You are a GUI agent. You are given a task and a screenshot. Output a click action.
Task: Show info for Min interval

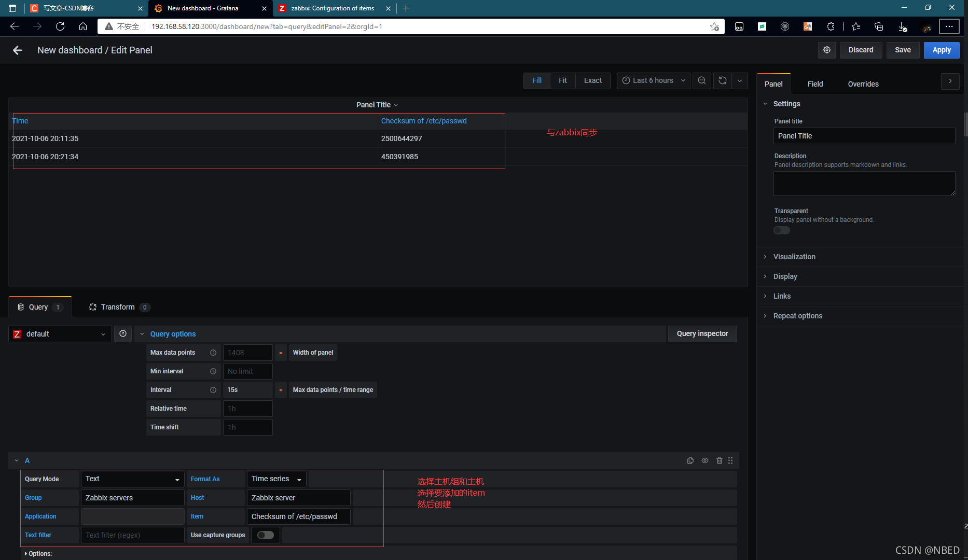pos(213,371)
